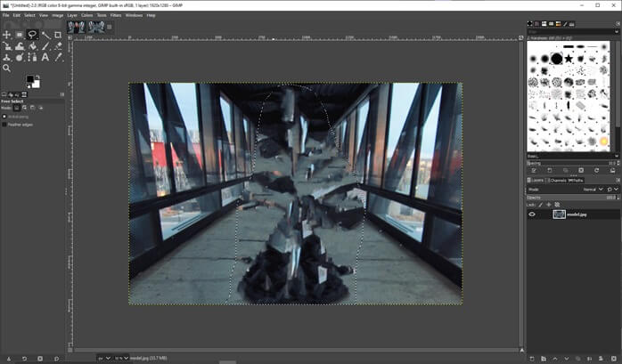
Task: Click create new layer button at bottom
Action: (x=532, y=359)
